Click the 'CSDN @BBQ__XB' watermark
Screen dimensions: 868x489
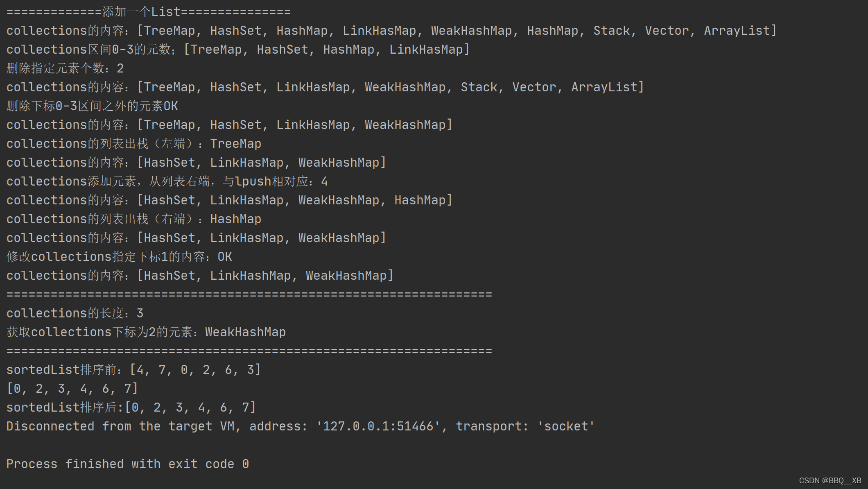pyautogui.click(x=830, y=481)
